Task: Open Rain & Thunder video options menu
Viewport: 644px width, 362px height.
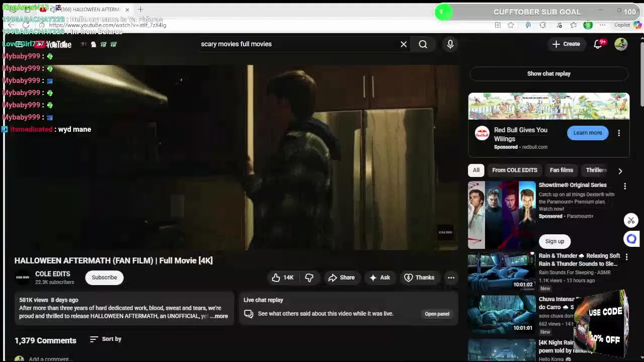Action: (x=626, y=257)
